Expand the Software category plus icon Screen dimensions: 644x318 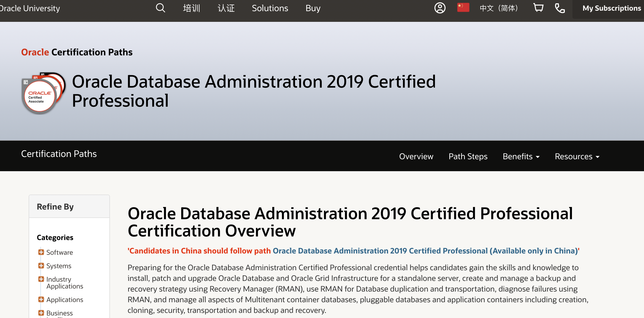click(x=41, y=252)
